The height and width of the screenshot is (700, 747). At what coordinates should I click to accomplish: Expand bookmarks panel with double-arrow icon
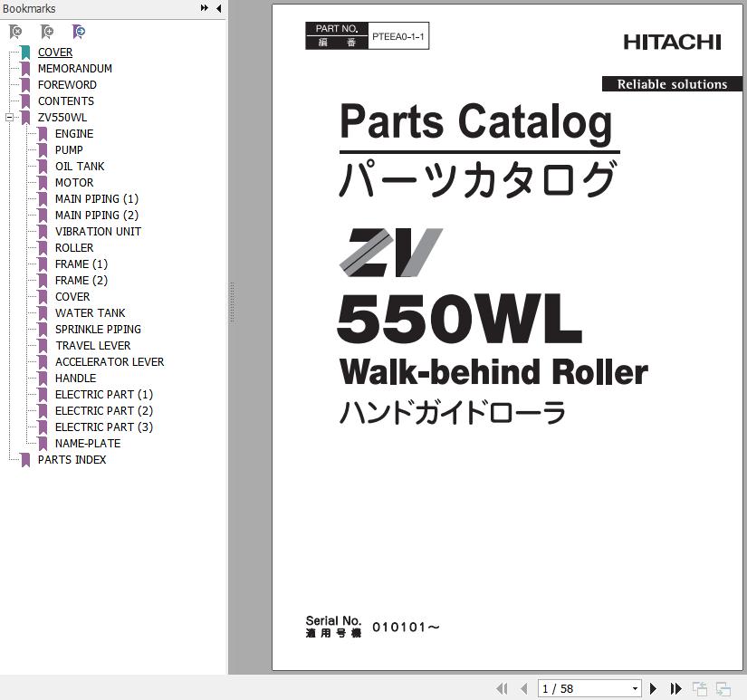tap(205, 8)
